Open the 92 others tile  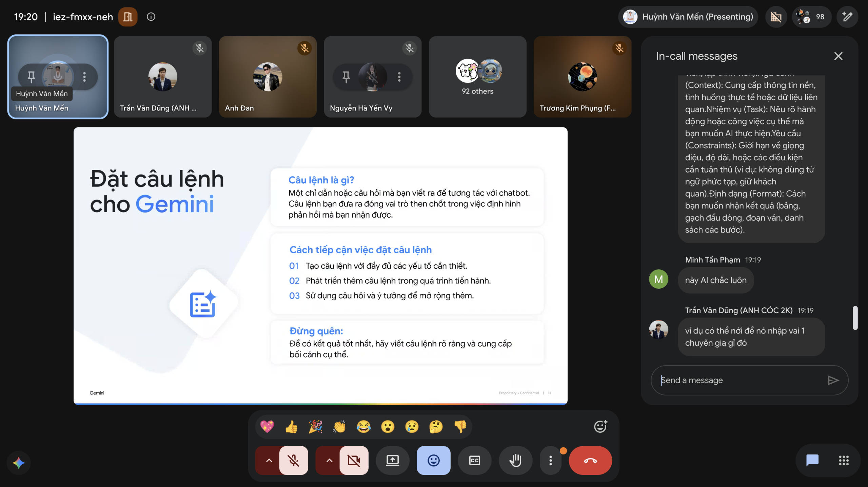coord(478,77)
